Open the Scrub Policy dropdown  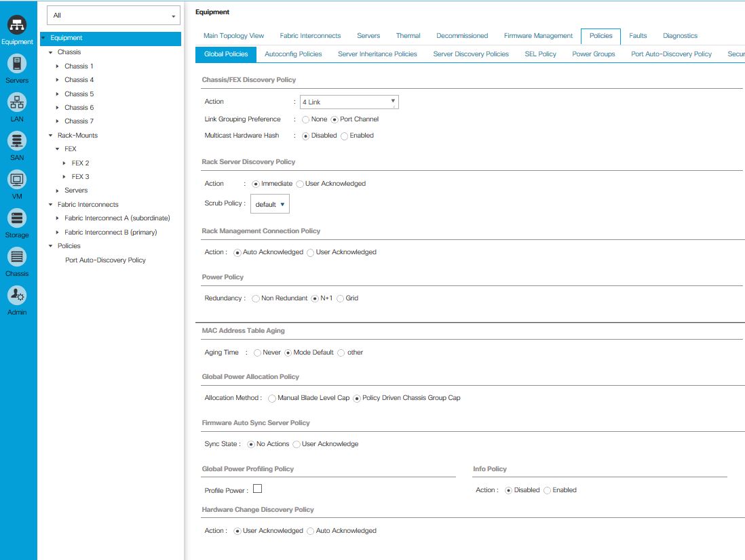tap(270, 203)
